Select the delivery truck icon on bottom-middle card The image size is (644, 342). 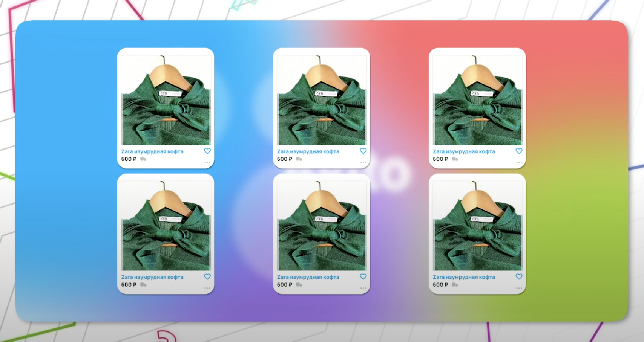(299, 285)
